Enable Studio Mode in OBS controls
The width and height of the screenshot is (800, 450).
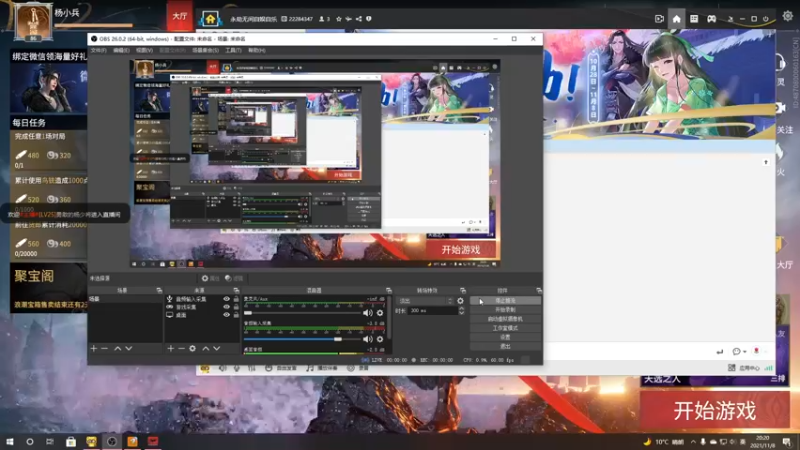[505, 328]
